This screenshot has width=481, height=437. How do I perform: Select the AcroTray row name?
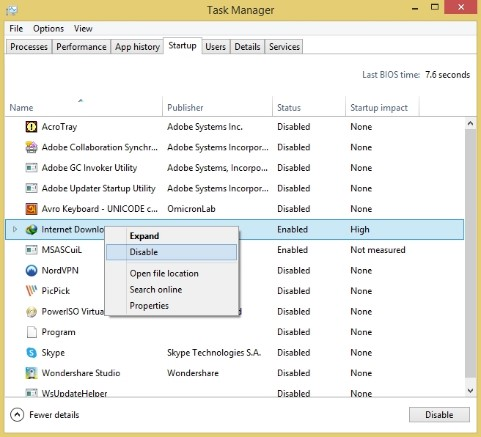[x=59, y=127]
